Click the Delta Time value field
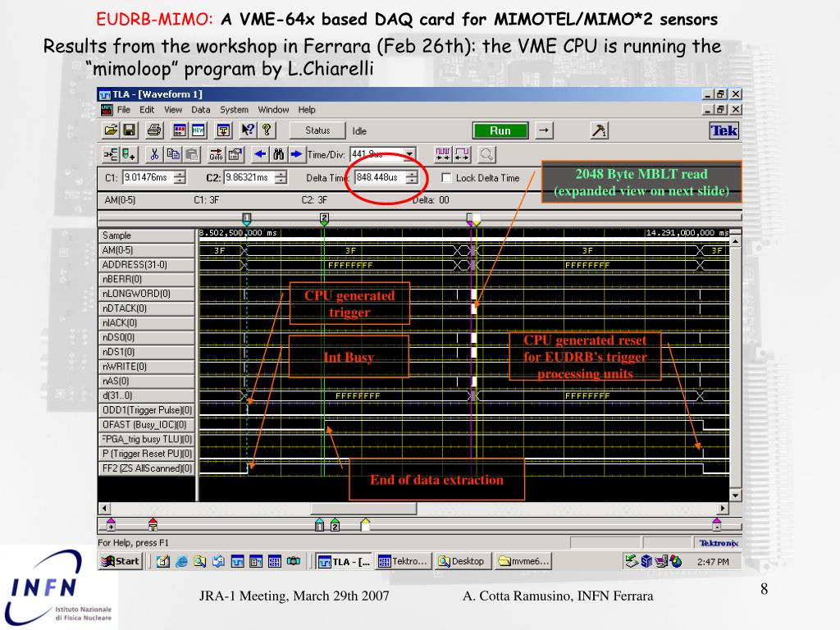The height and width of the screenshot is (630, 840). [x=380, y=177]
